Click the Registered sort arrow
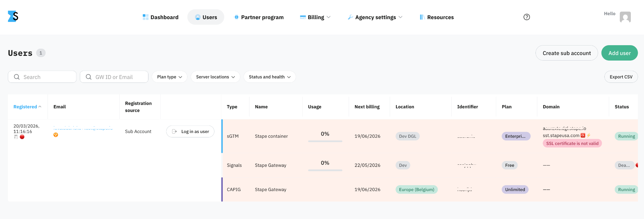Viewport: 644px width, 219px height. (40, 107)
